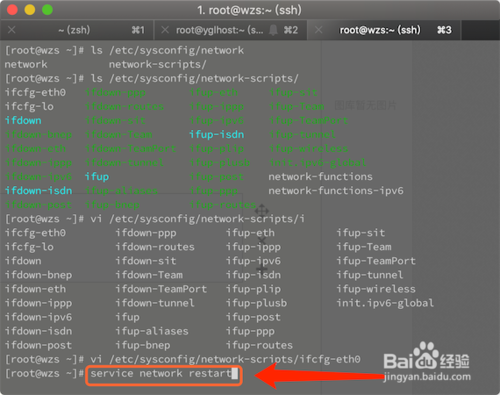Click the "network-functions" file name
This screenshot has width=500, height=395.
(320, 177)
